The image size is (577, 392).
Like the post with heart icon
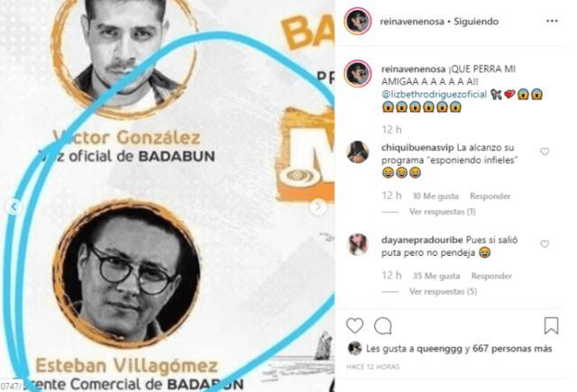point(354,326)
